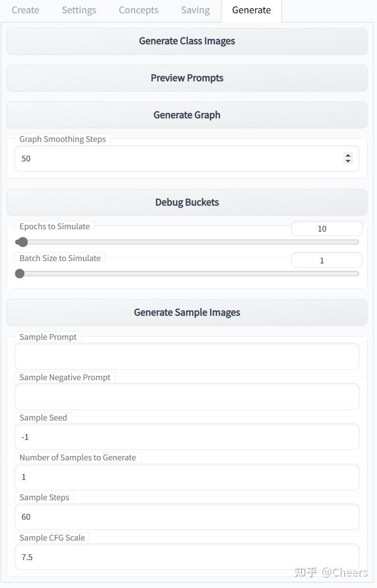Switch to the Create tab
The image size is (377, 588).
click(x=25, y=10)
